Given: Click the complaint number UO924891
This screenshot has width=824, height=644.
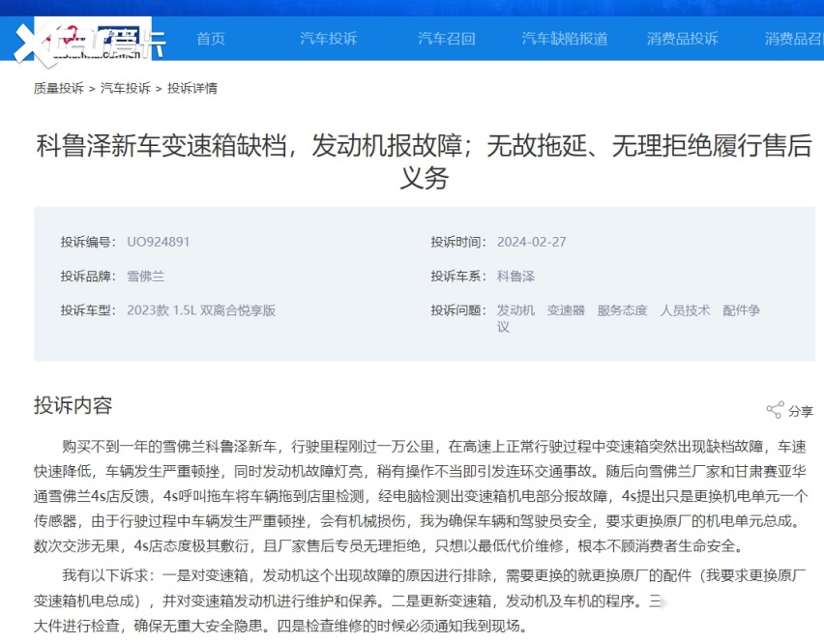Looking at the screenshot, I should tap(158, 242).
